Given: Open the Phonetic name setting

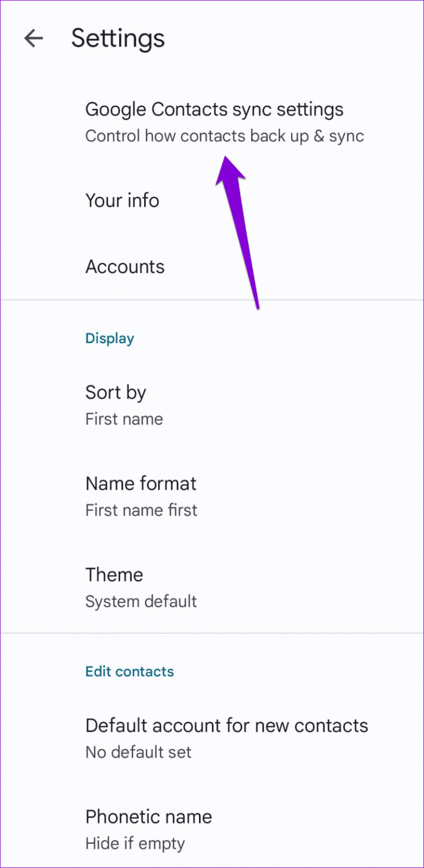Looking at the screenshot, I should coord(148,817).
